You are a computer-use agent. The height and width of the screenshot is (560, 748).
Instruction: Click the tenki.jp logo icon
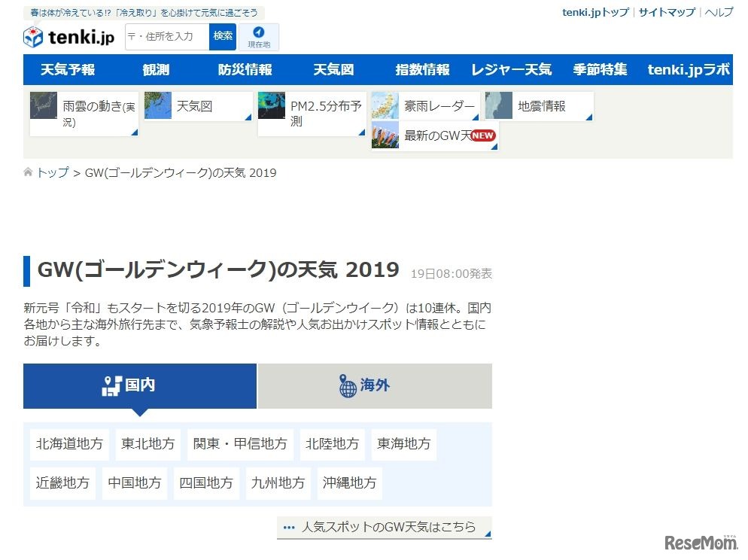click(x=32, y=37)
